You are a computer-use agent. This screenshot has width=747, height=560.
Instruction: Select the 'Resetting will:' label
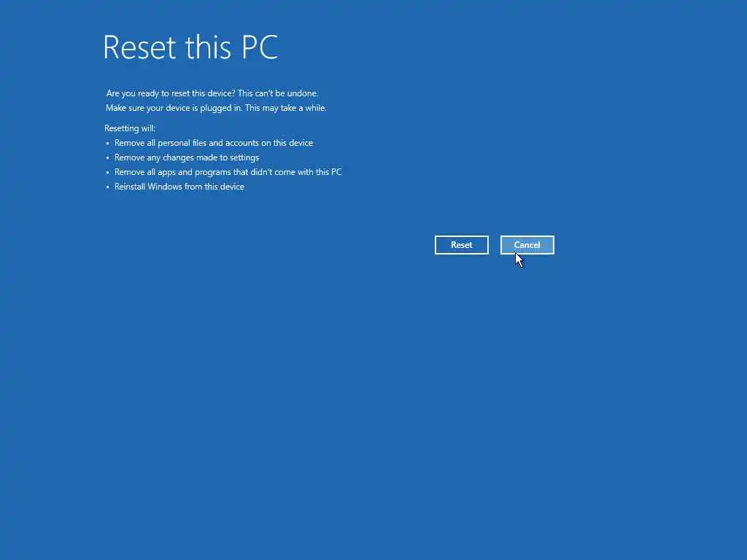point(130,128)
